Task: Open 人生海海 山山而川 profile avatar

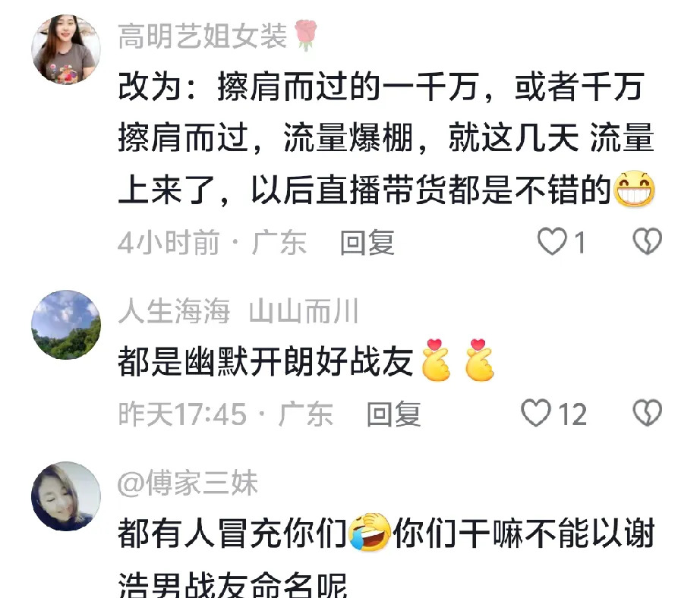Action: [x=65, y=325]
